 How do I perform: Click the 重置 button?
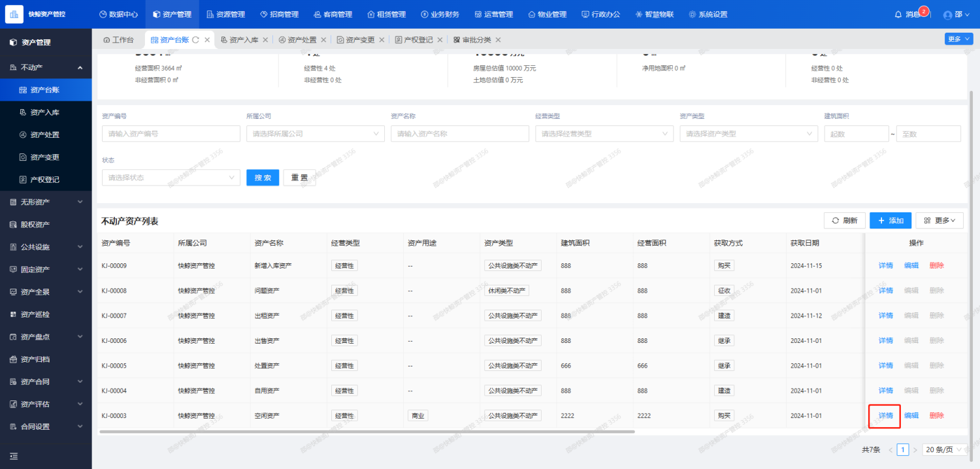coord(299,178)
